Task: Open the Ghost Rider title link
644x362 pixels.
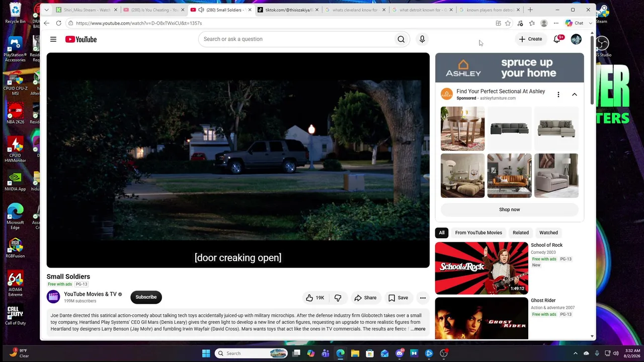Action: click(x=543, y=301)
